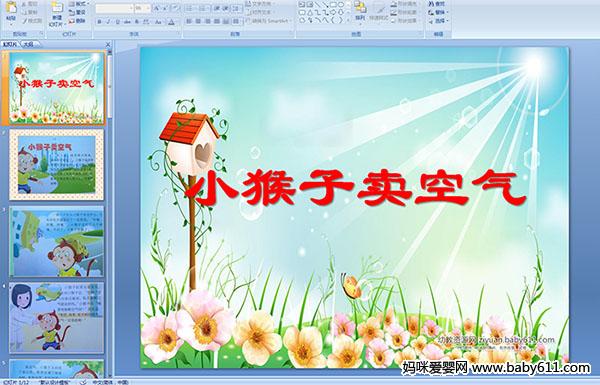
Task: Click Convert to SmartArt button
Action: [269, 21]
